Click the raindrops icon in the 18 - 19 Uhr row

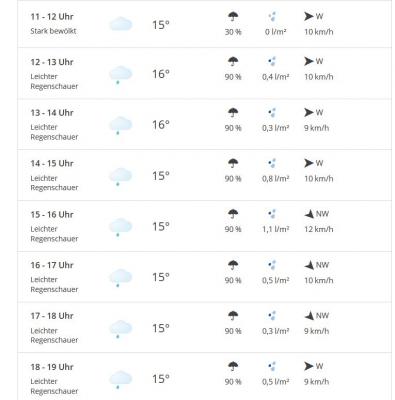click(x=272, y=366)
